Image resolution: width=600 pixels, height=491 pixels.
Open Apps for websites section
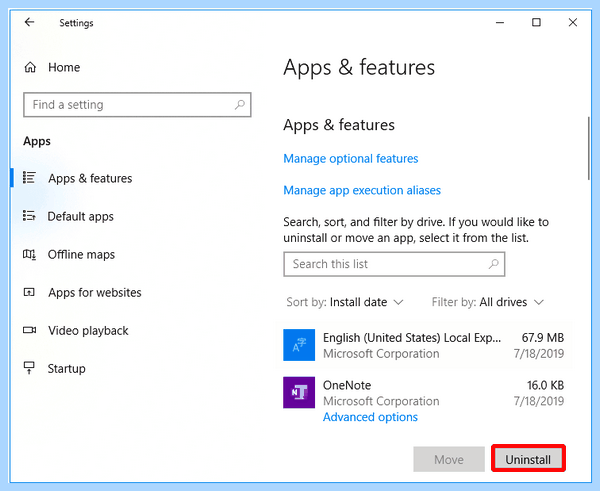point(95,293)
